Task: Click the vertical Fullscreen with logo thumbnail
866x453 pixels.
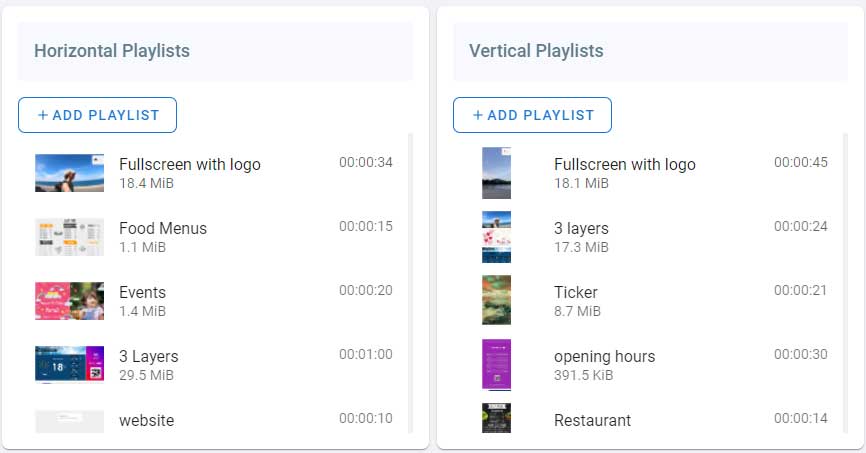Action: pyautogui.click(x=496, y=173)
